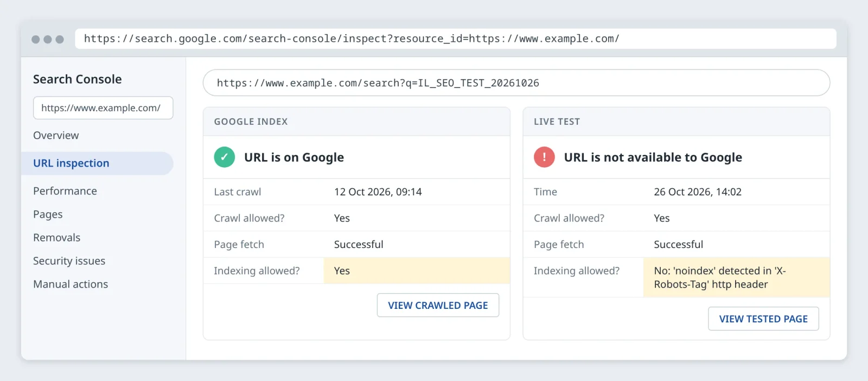Click 'Yes' for Crawl allowed in Google Index

click(x=342, y=218)
